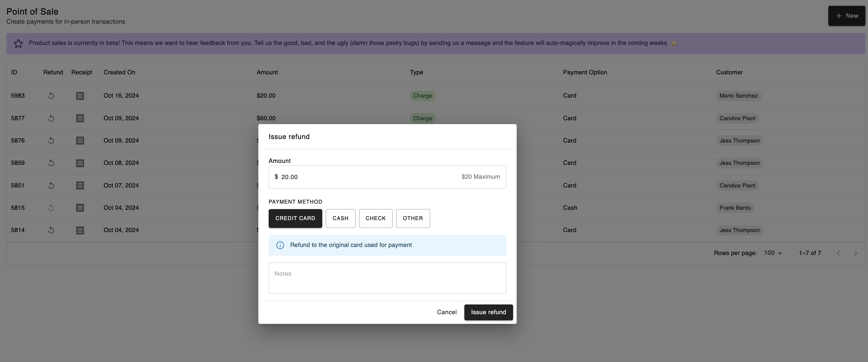This screenshot has width=868, height=362.
Task: Open receipt for transaction 5877
Action: pyautogui.click(x=80, y=118)
